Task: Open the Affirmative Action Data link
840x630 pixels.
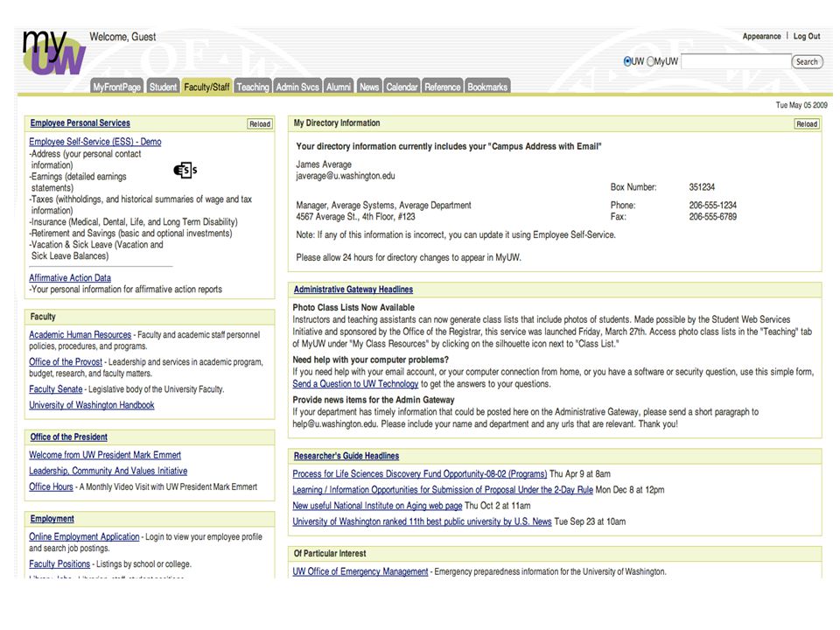Action: (70, 277)
